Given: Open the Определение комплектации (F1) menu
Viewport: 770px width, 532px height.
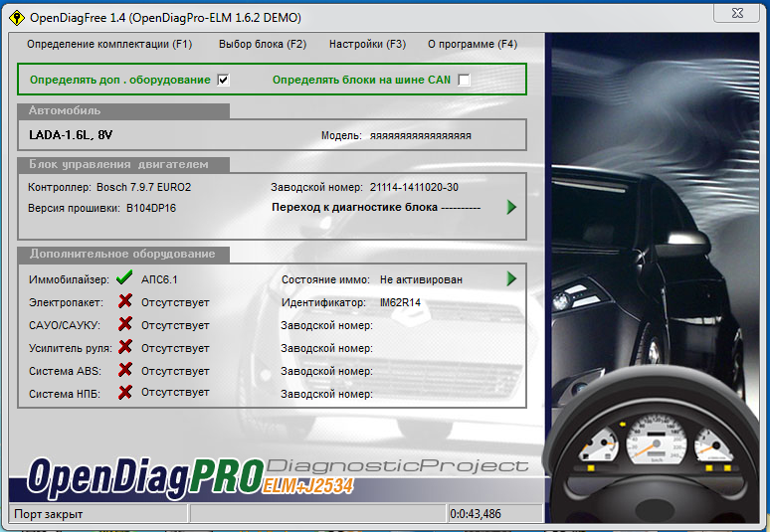Looking at the screenshot, I should (109, 44).
